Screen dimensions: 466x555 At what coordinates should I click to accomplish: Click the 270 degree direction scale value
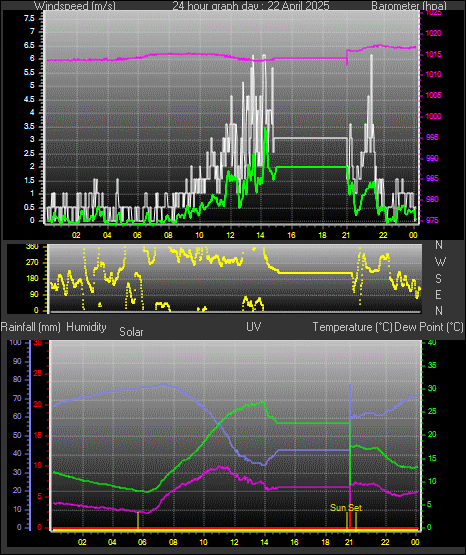32,263
